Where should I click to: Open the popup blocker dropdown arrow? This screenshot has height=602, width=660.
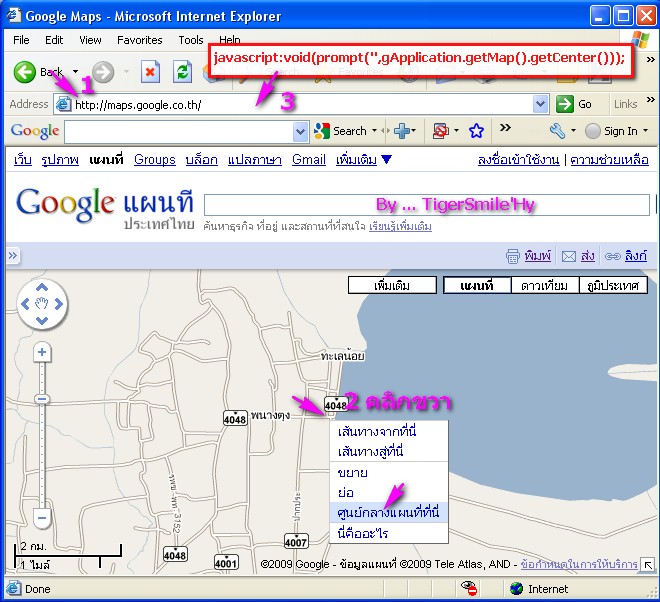click(456, 131)
